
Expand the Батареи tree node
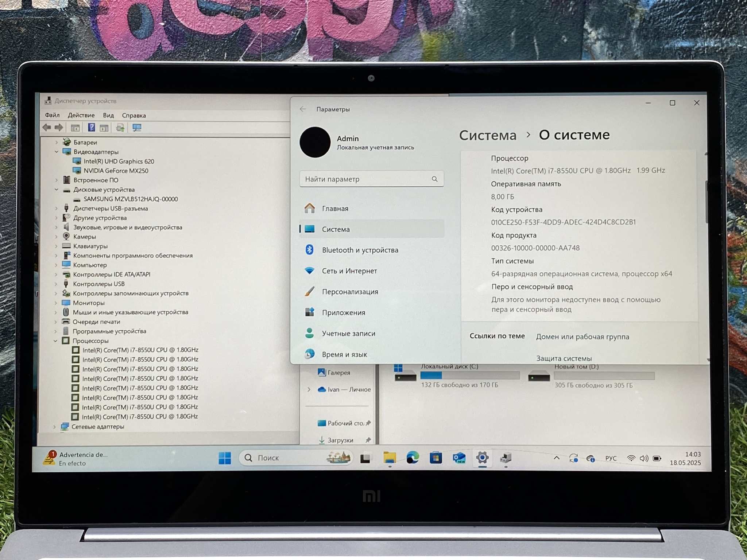click(57, 142)
